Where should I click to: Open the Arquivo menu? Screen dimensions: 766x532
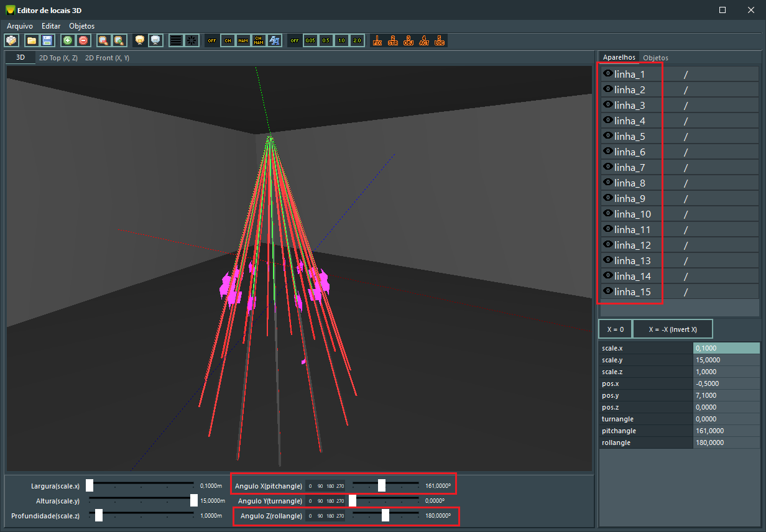click(19, 26)
